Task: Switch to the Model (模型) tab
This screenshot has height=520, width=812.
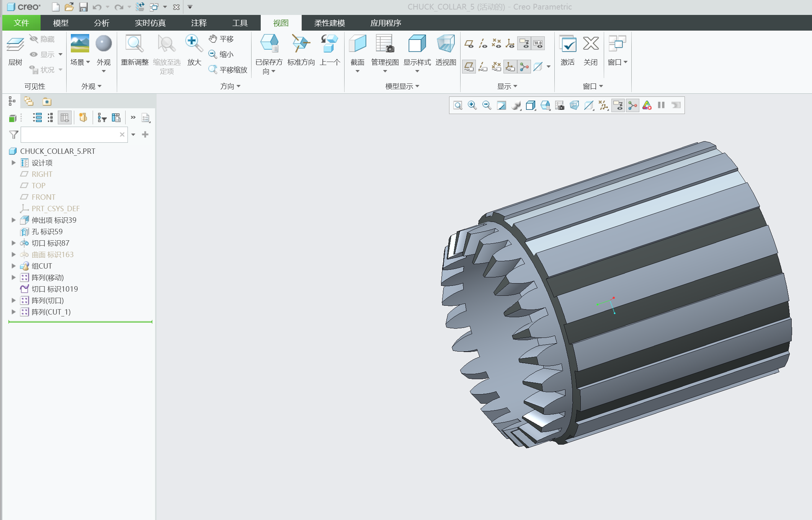Action: pos(60,23)
